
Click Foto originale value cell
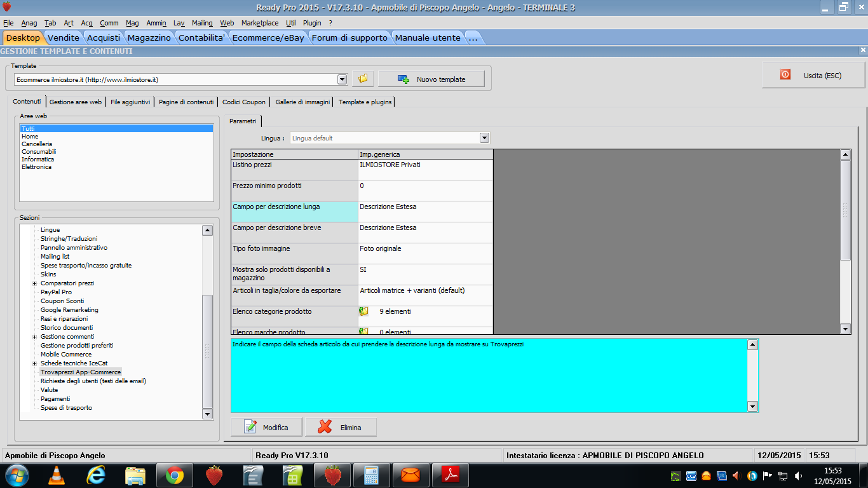[426, 254]
